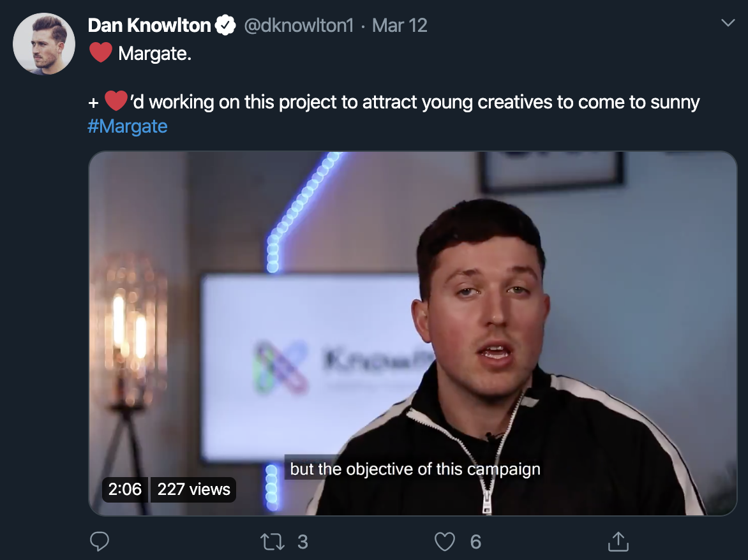The width and height of the screenshot is (748, 560).
Task: Reply to the tweet using speech bubble icon
Action: coord(99,542)
